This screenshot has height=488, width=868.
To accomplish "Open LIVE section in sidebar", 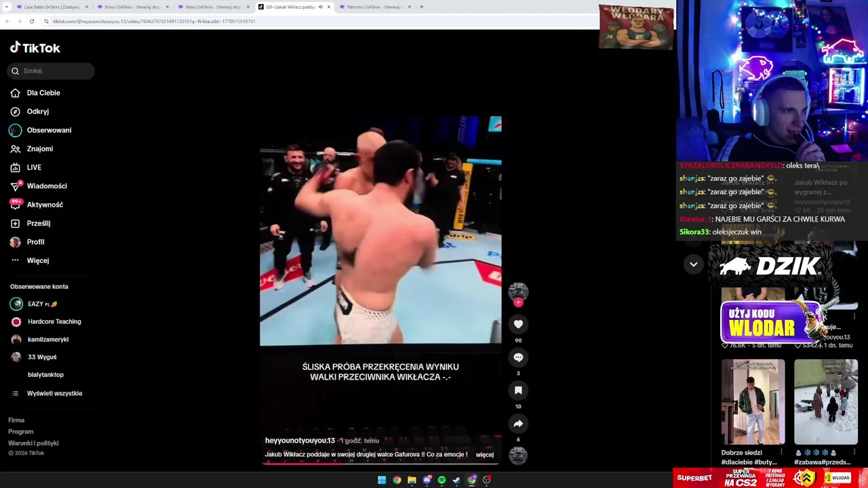I will tap(34, 167).
